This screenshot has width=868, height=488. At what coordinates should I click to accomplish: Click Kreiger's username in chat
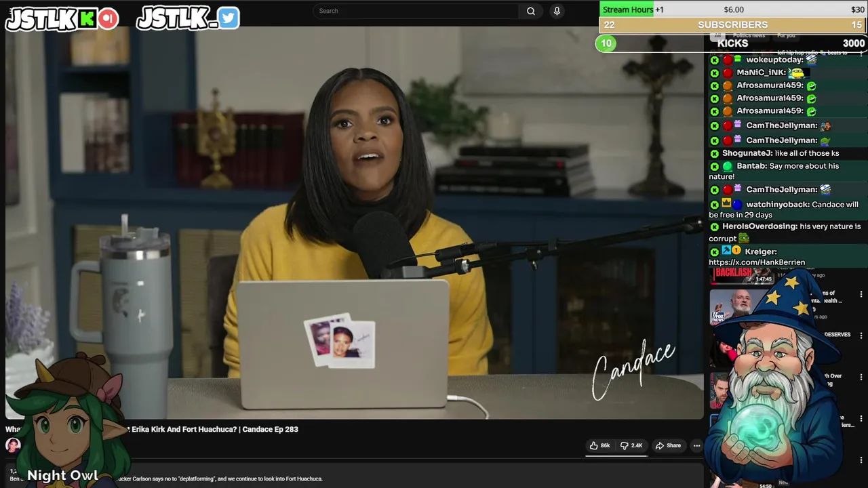pos(761,251)
